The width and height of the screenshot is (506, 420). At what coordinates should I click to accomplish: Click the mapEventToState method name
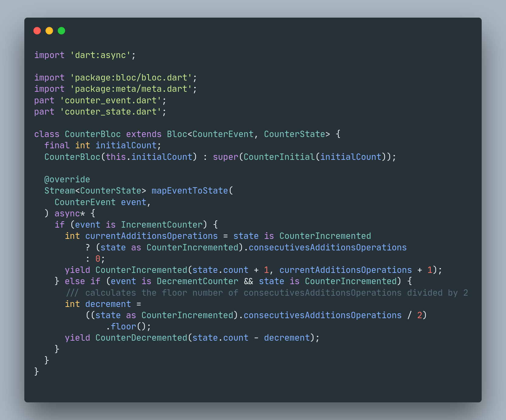(x=190, y=191)
